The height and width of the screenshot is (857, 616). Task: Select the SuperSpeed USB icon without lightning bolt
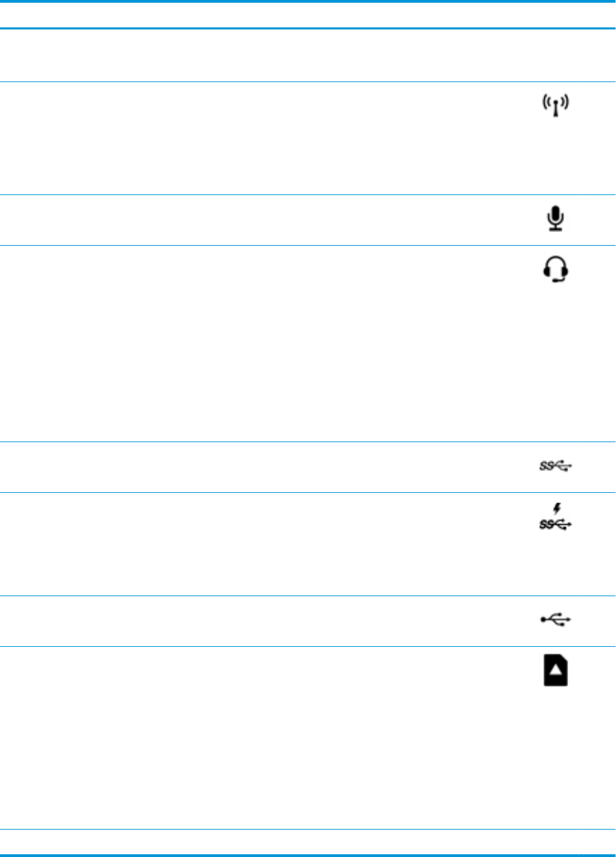(x=556, y=466)
